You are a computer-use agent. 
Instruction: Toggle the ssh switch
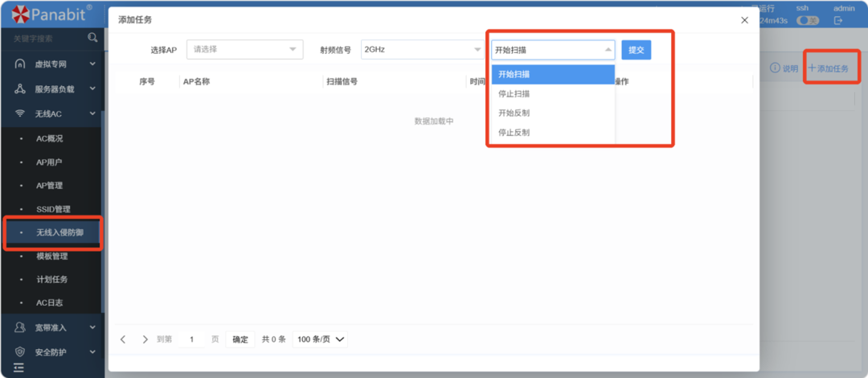[808, 20]
